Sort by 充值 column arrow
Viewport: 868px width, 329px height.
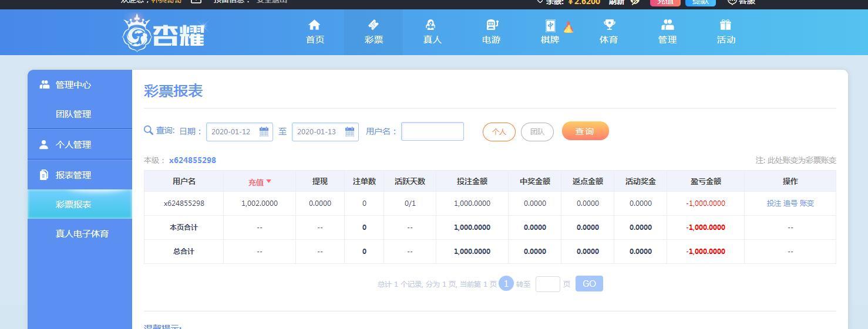tap(269, 181)
